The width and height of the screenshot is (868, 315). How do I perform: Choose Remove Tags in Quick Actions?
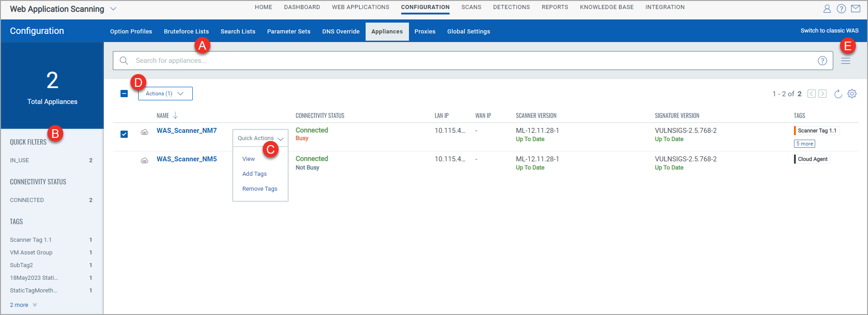[x=260, y=189]
